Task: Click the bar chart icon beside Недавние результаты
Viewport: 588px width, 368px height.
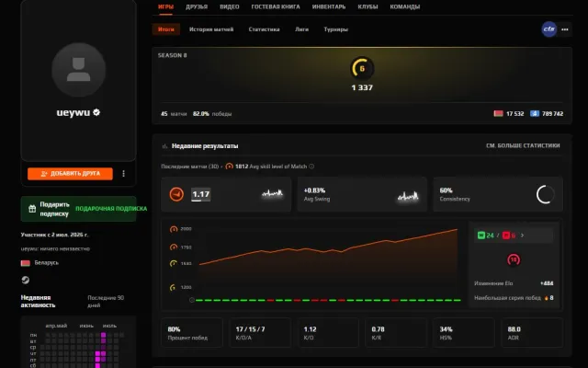Action: point(164,146)
